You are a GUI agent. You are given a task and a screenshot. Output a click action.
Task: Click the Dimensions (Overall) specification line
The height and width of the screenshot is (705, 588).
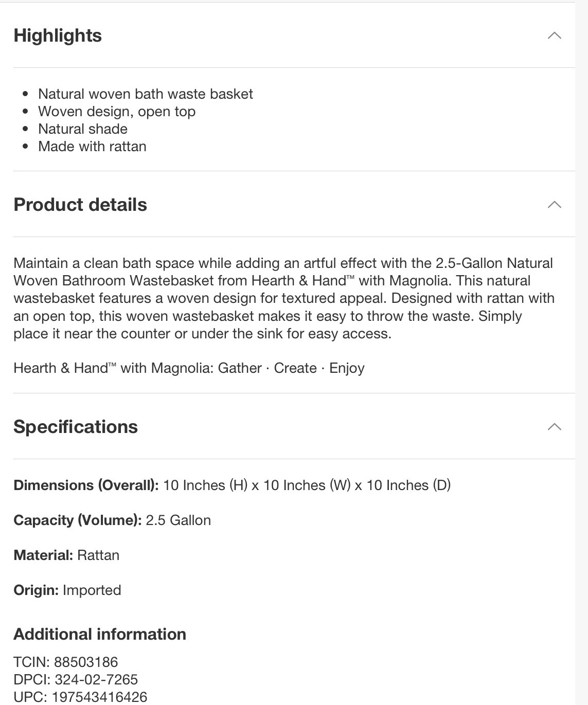tap(232, 485)
